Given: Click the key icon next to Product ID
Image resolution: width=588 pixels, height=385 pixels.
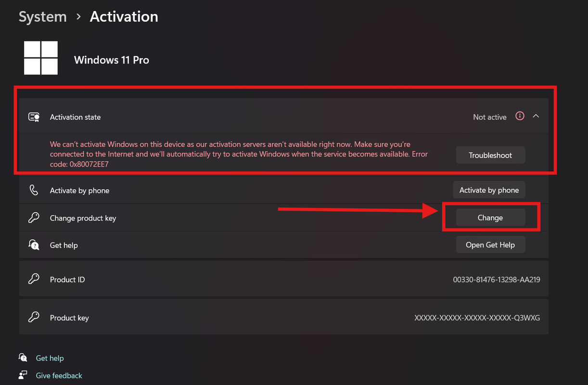Looking at the screenshot, I should click(34, 279).
